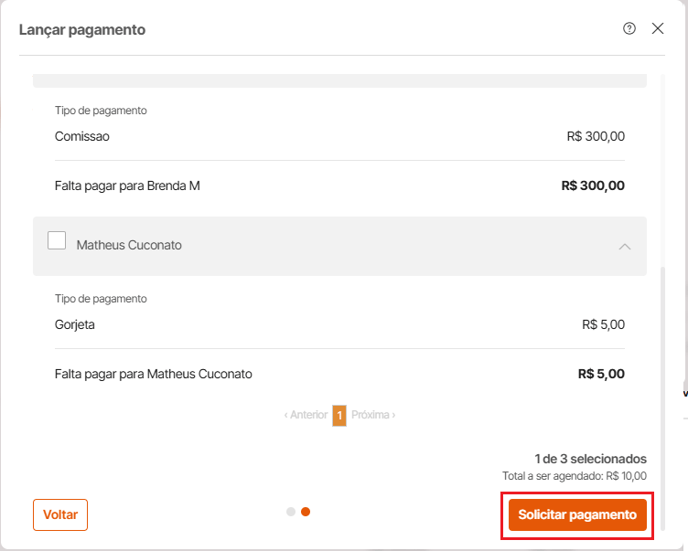The height and width of the screenshot is (551, 688).
Task: Open the help question mark icon
Action: [629, 29]
